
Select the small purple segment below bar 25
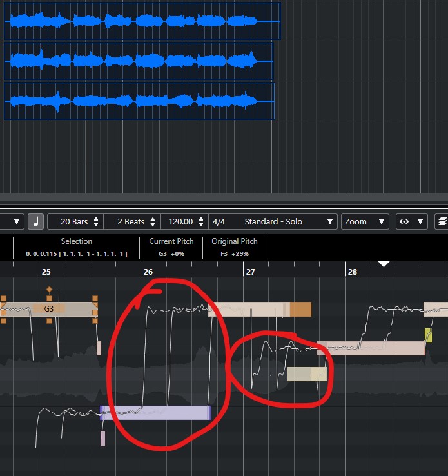pyautogui.click(x=103, y=439)
